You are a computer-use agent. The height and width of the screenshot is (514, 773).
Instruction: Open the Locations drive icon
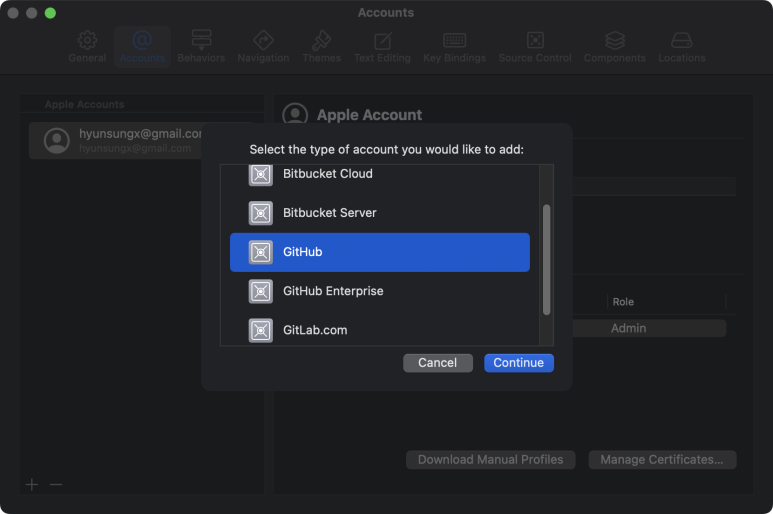click(x=682, y=40)
